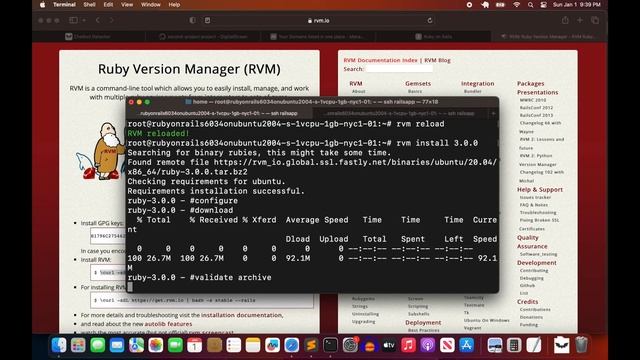
Task: Open the Help menu
Action: tap(174, 5)
